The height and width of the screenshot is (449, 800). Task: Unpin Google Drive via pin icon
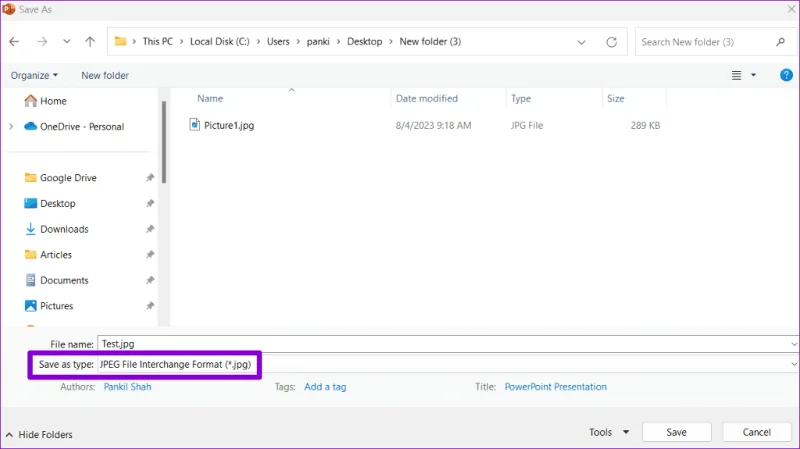tap(150, 178)
